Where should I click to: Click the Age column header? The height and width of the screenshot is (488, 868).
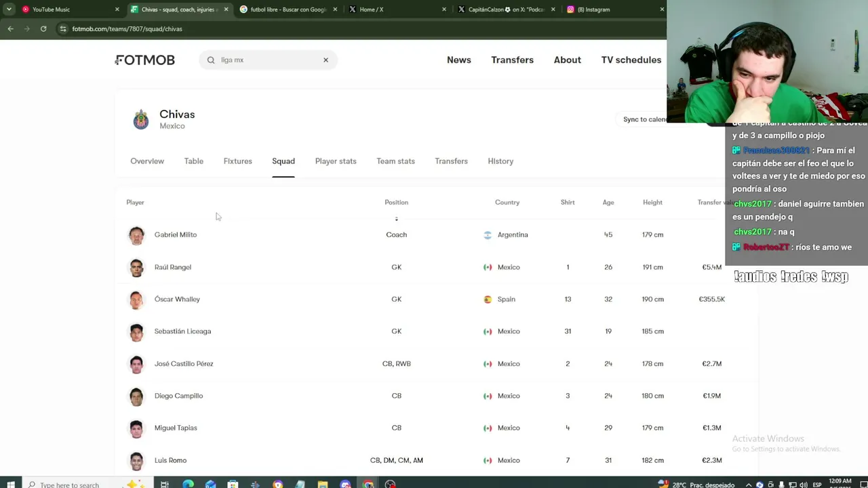pyautogui.click(x=608, y=202)
